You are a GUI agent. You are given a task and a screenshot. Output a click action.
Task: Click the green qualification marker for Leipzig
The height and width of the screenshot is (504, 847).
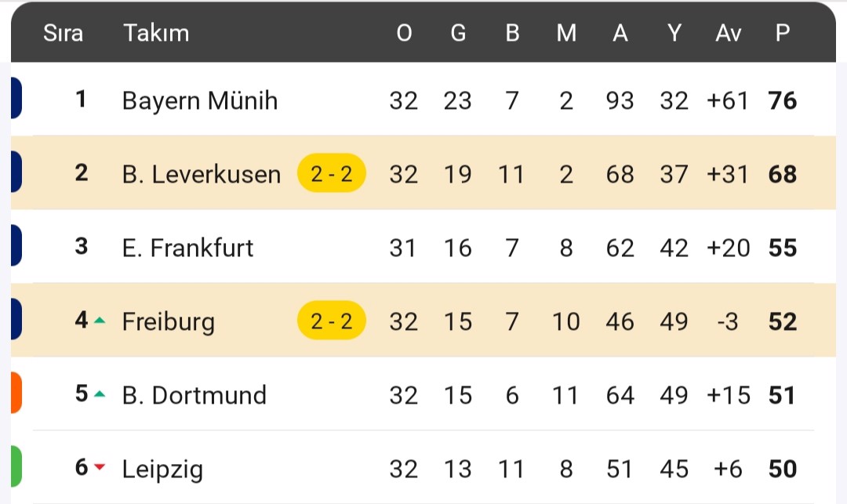(x=16, y=466)
